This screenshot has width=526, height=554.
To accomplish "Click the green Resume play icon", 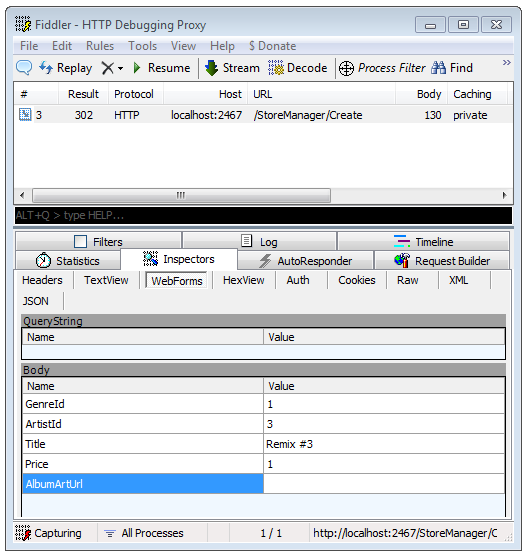I will click(137, 67).
